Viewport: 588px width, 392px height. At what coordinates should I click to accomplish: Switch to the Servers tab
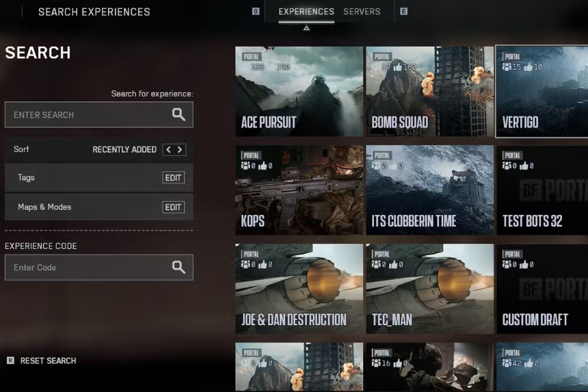(x=362, y=12)
